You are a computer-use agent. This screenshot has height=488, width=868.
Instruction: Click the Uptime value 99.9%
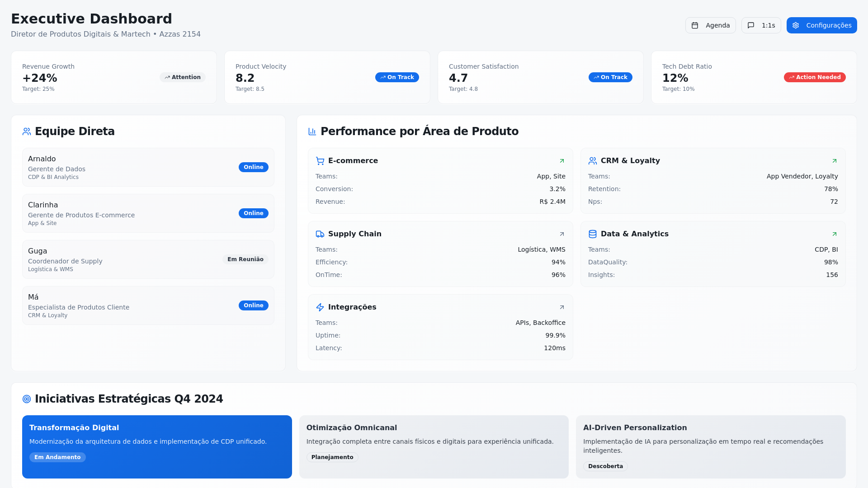click(555, 335)
